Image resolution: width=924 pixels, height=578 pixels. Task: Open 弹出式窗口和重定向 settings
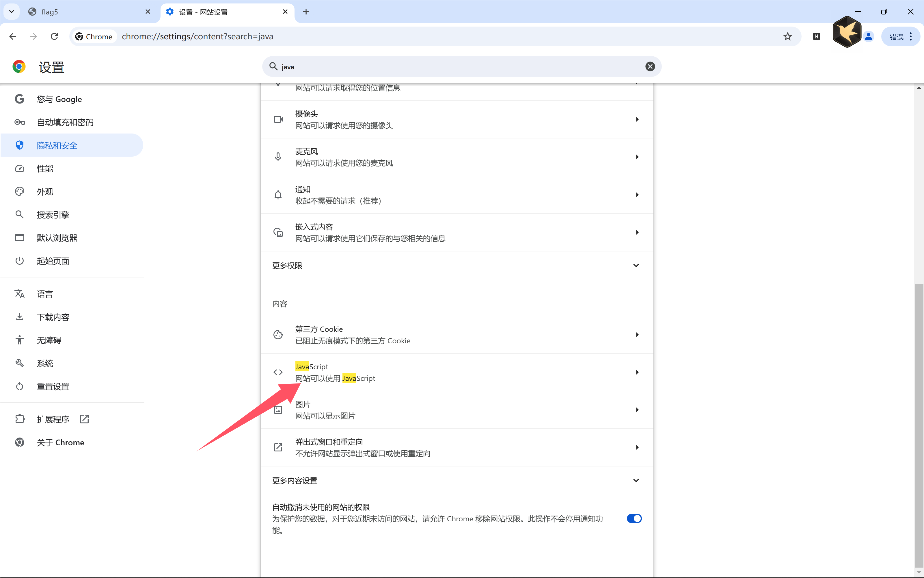point(457,447)
